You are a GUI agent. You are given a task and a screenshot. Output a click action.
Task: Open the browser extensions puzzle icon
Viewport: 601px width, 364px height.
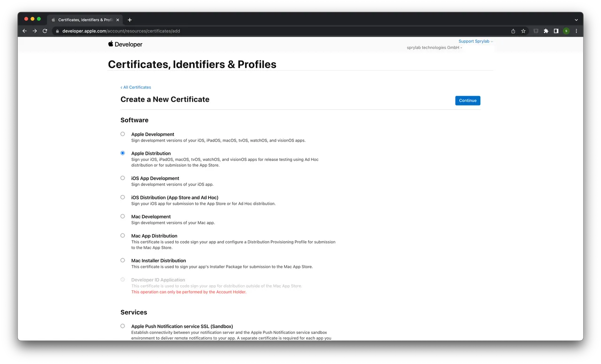[x=546, y=30]
